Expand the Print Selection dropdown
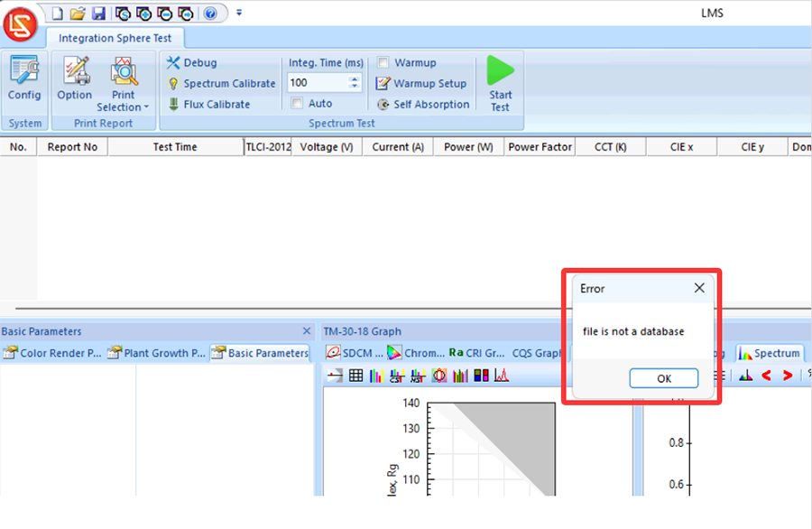Screen dimensions: 812x529 click(x=124, y=107)
